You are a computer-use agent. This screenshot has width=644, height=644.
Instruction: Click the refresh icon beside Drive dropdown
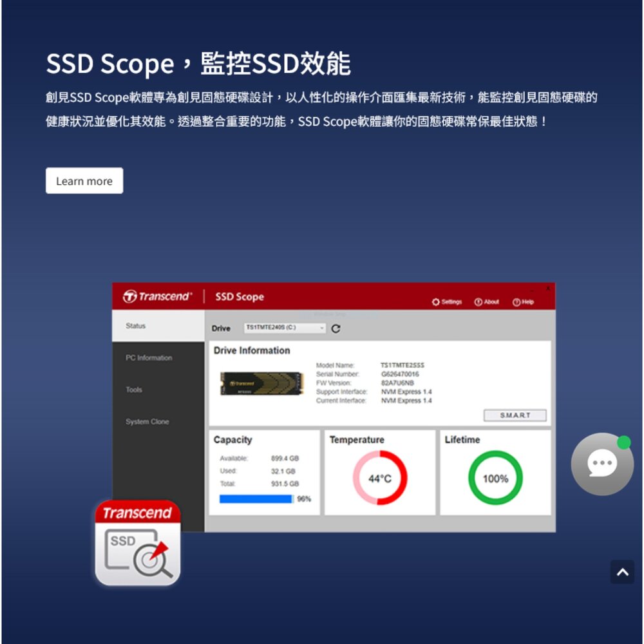point(336,328)
